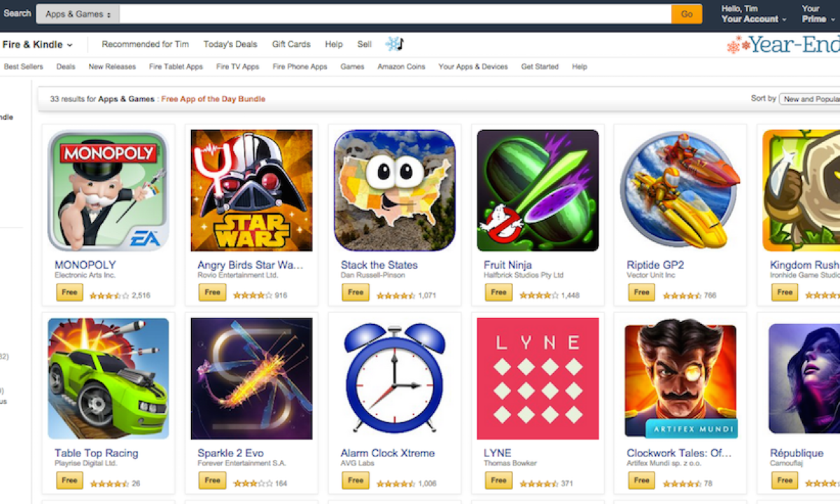Click inside the search text field

coord(395,14)
